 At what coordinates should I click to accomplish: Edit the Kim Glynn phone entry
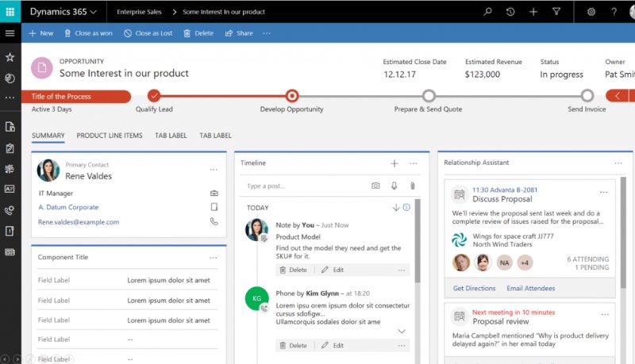point(333,346)
